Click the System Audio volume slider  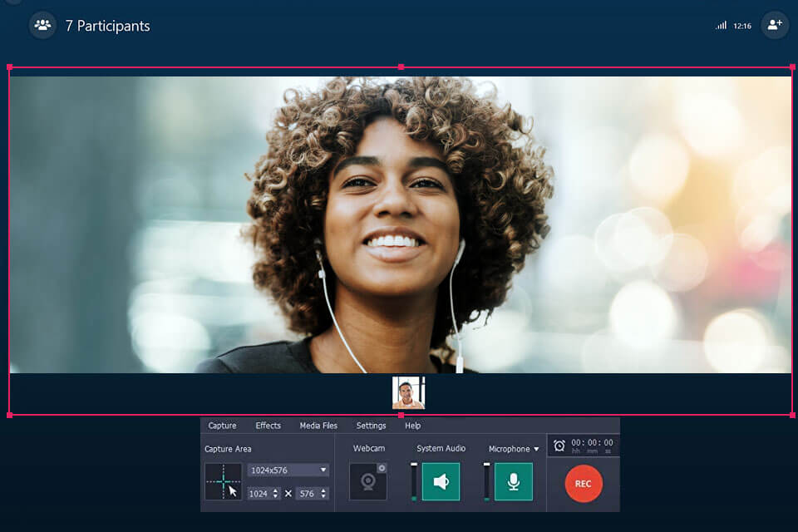tap(414, 481)
